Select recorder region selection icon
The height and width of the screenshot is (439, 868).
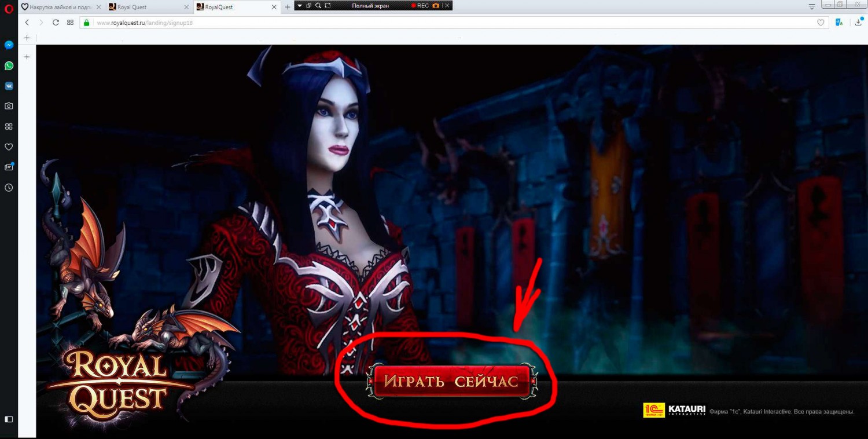(x=328, y=5)
